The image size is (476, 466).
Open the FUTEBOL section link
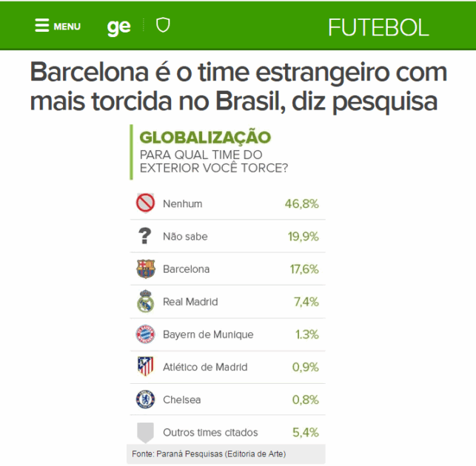(x=378, y=27)
